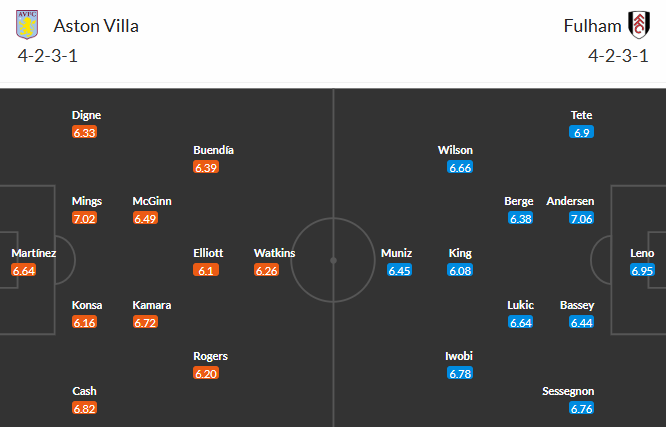Click Leno's 6.95 rating badge

pos(642,270)
